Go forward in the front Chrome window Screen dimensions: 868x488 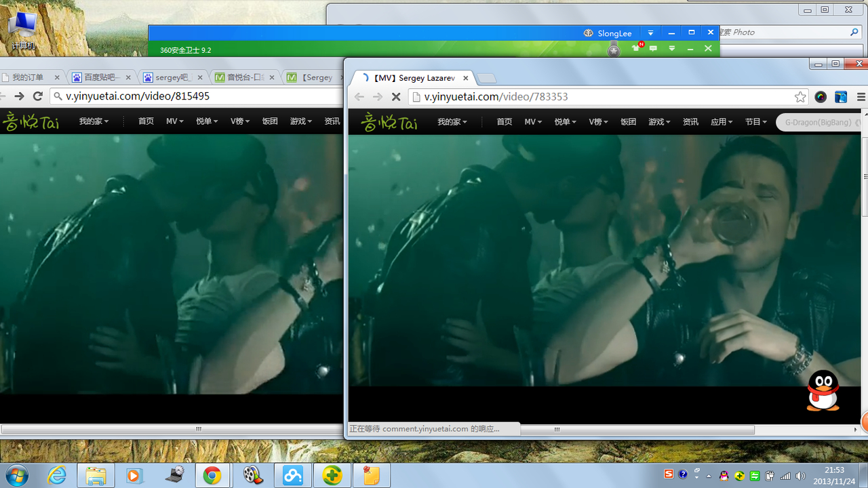pos(378,97)
